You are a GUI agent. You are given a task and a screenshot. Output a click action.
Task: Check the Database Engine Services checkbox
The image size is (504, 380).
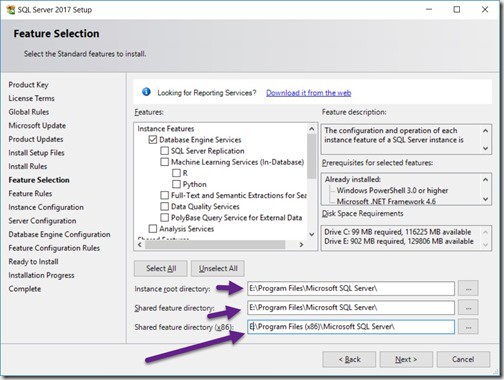(153, 140)
